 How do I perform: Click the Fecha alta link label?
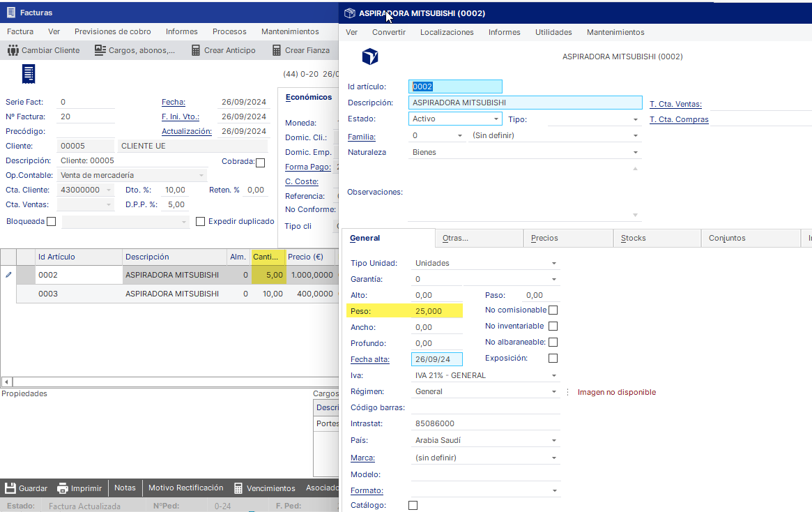[370, 360]
